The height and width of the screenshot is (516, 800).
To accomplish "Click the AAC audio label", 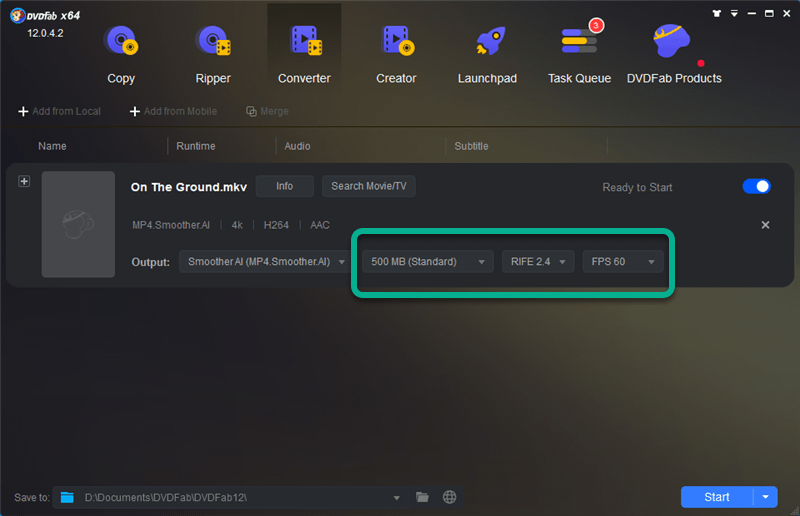I will pos(320,225).
